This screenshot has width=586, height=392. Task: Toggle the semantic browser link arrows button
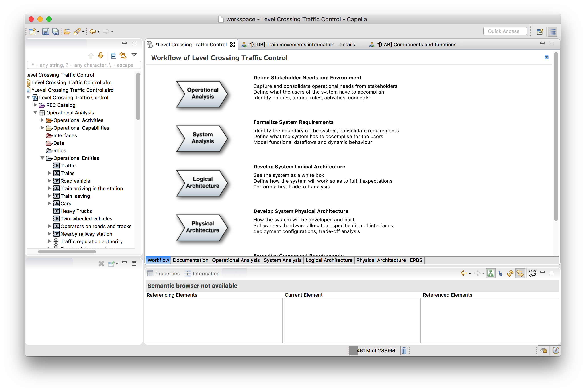pyautogui.click(x=520, y=273)
